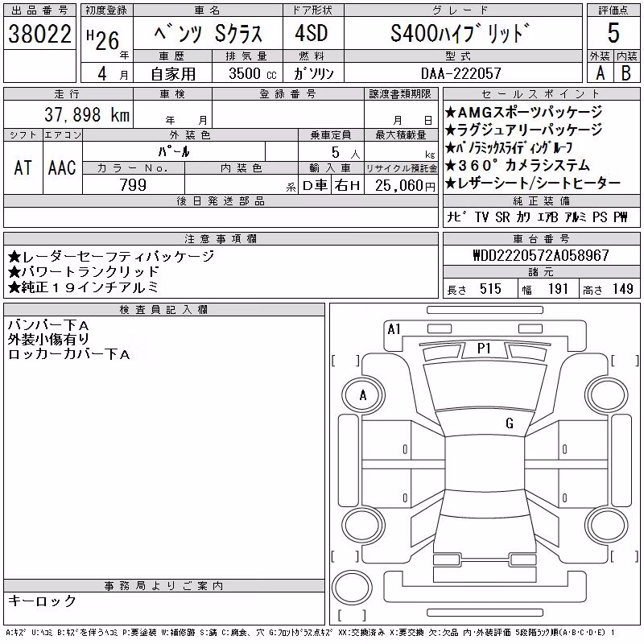Click color number 799
The height and width of the screenshot is (644, 644).
(x=133, y=185)
